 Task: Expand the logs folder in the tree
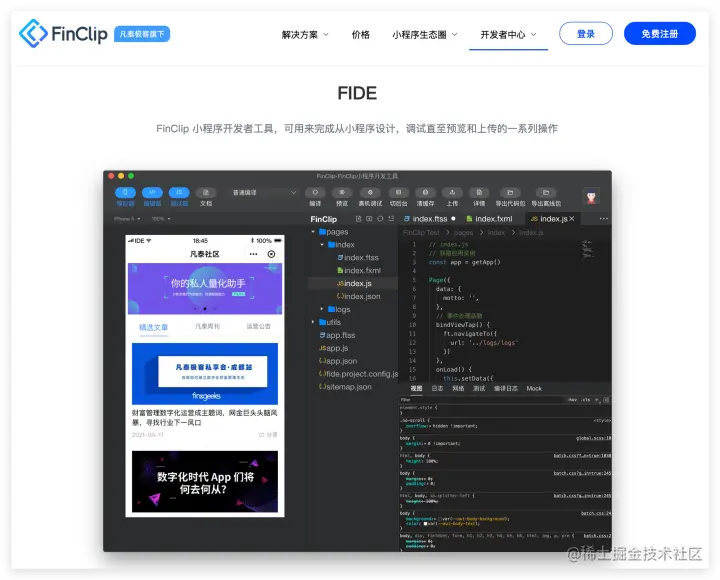[322, 310]
